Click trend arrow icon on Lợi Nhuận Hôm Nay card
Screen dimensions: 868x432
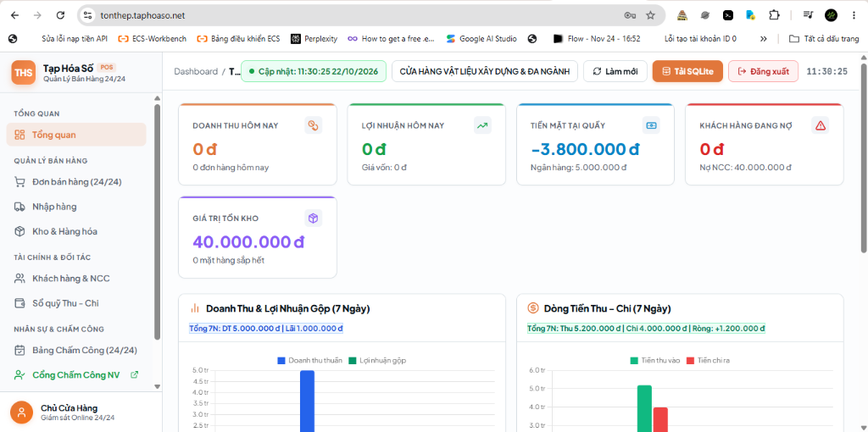pos(482,125)
